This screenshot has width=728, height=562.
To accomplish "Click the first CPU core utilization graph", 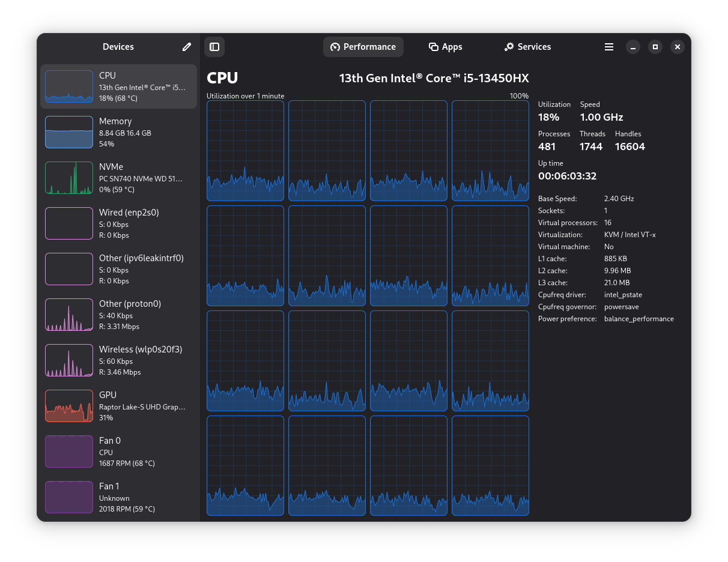I will click(x=245, y=150).
